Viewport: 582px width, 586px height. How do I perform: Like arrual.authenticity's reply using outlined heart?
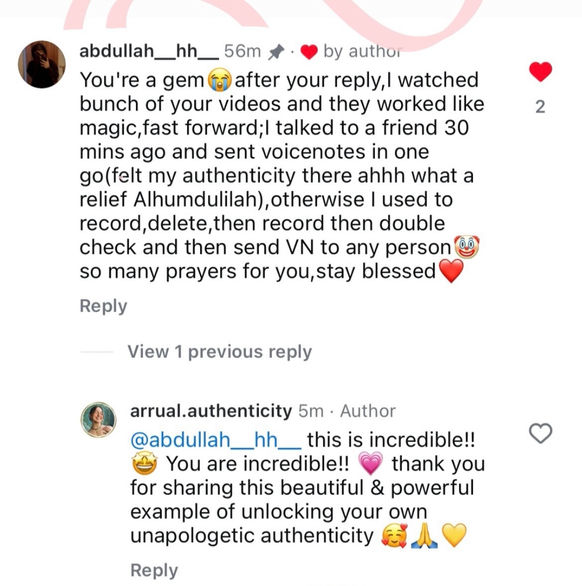click(x=541, y=433)
